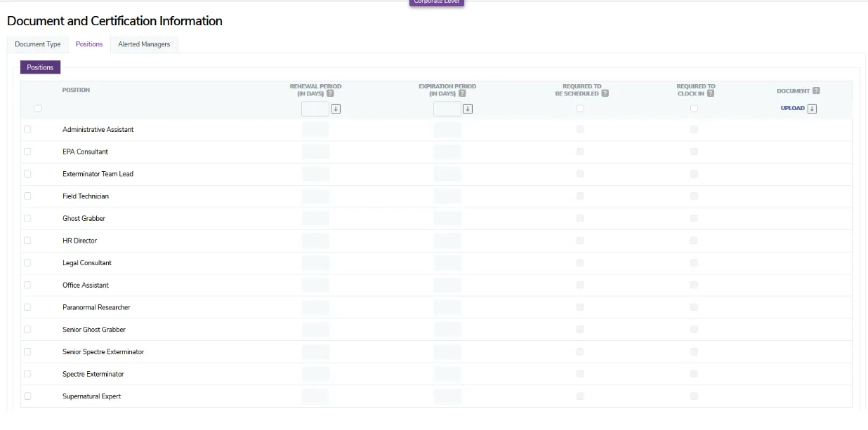Select Legal Consultant row checkbox
The height and width of the screenshot is (430, 868).
[27, 263]
